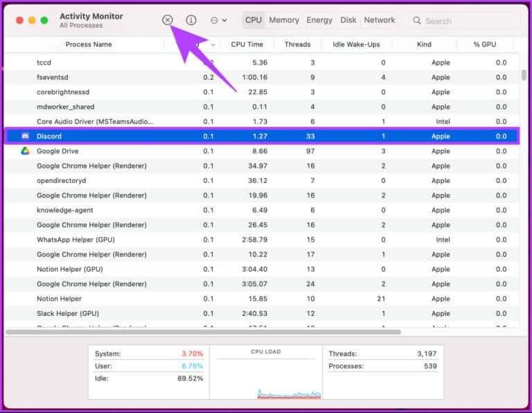The width and height of the screenshot is (532, 413).
Task: Click the vertical scrollbar thumb
Action: click(x=524, y=75)
